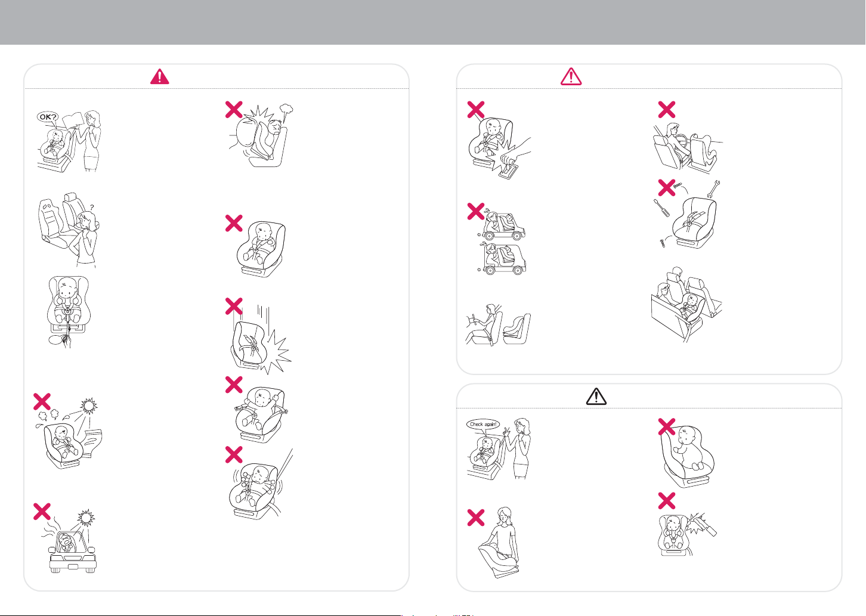The height and width of the screenshot is (616, 866).
Task: Click the red X beside the airbag illustration
Action: click(x=234, y=109)
